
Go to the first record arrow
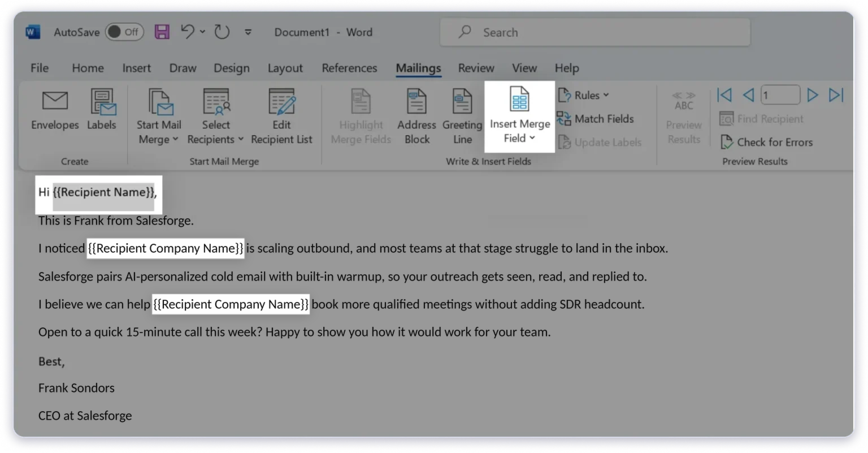point(724,95)
